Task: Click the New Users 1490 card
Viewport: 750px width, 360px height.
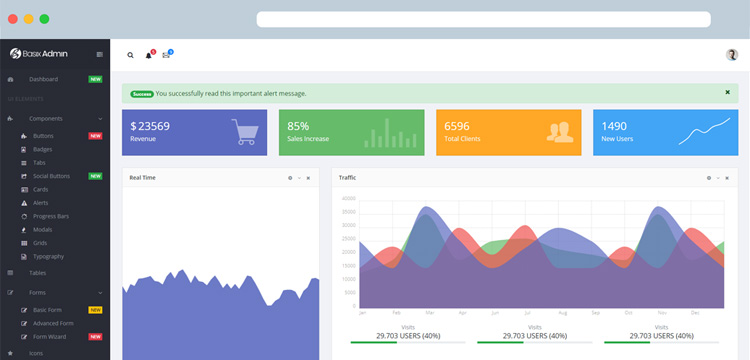Action: (665, 132)
